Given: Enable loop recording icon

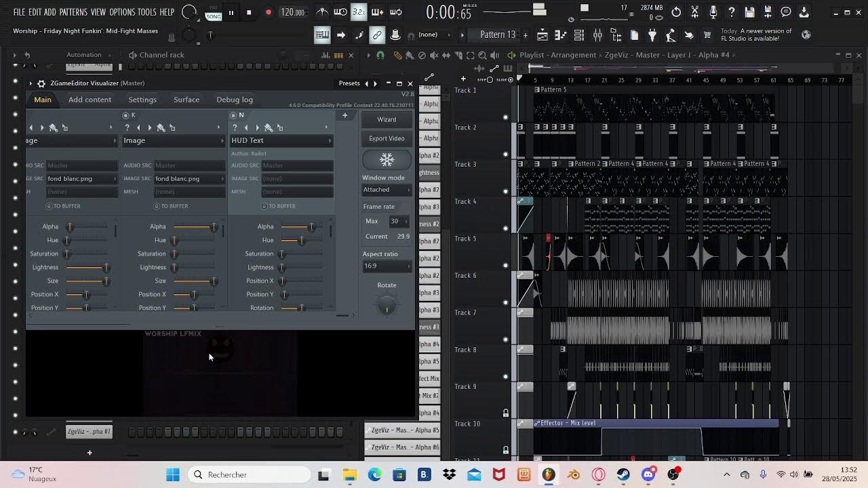Looking at the screenshot, I should (x=396, y=12).
